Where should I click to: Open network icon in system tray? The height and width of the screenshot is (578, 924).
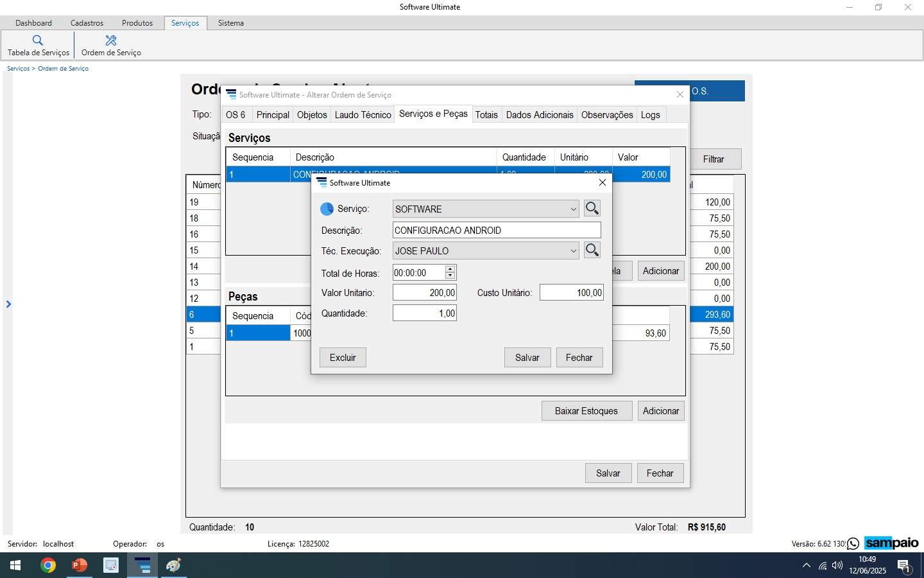click(x=823, y=566)
